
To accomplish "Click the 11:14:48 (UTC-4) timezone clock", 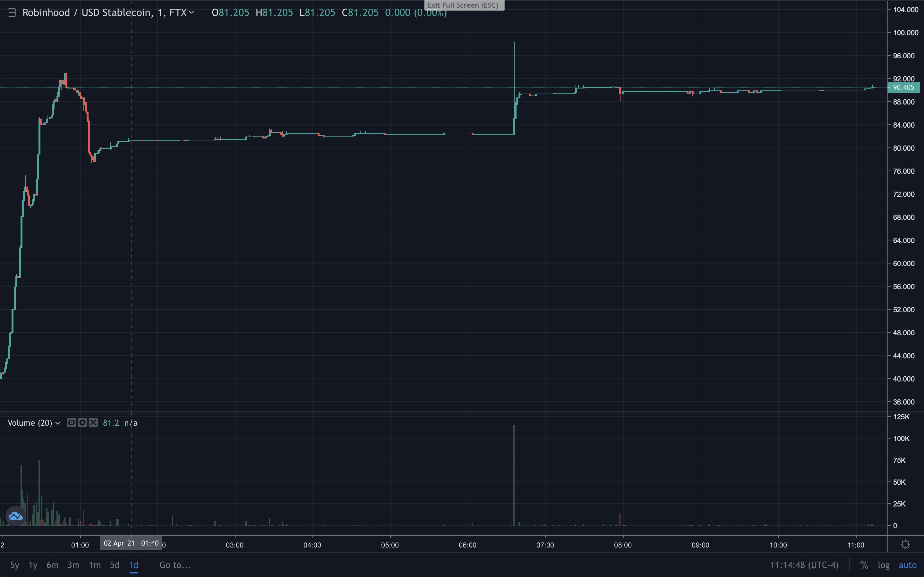I will tap(804, 565).
